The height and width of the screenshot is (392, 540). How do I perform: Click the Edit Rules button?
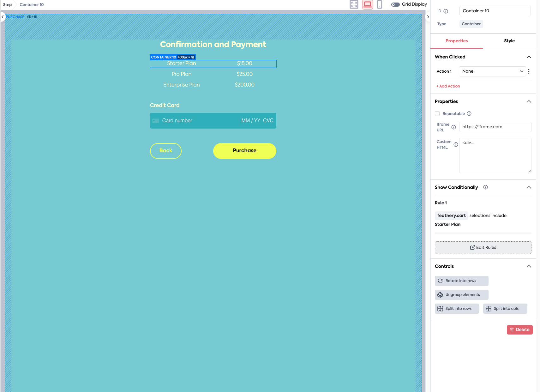click(483, 248)
